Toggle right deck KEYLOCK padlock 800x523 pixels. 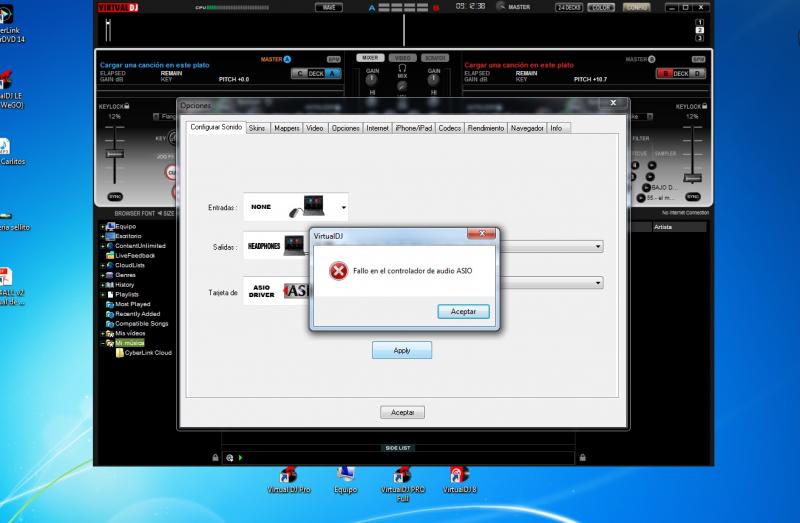pyautogui.click(x=704, y=106)
